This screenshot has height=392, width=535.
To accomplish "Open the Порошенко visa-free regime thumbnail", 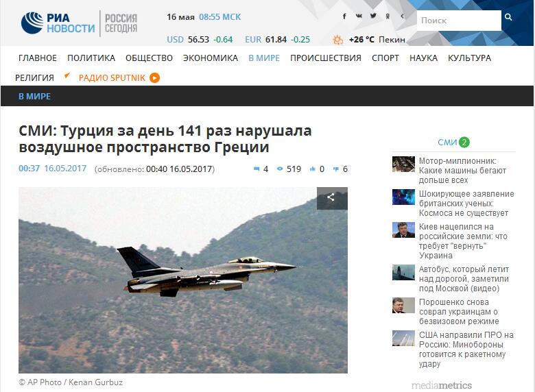I will coord(403,306).
